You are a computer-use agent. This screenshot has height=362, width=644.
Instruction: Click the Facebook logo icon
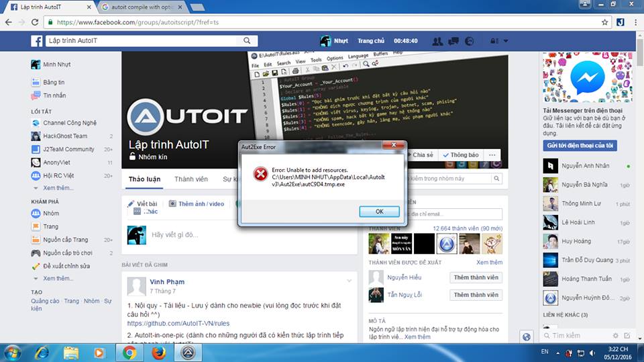(x=36, y=41)
